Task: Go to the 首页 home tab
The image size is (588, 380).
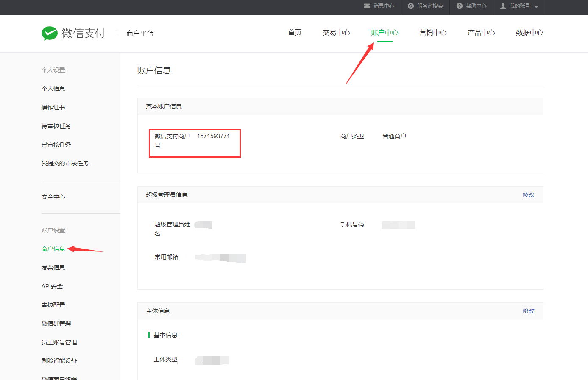Action: (x=295, y=33)
